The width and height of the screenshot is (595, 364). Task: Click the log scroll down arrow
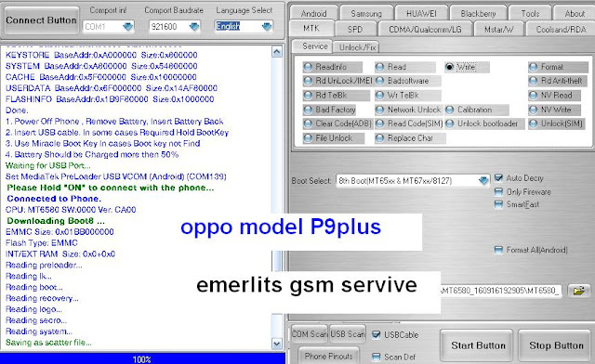click(x=277, y=344)
